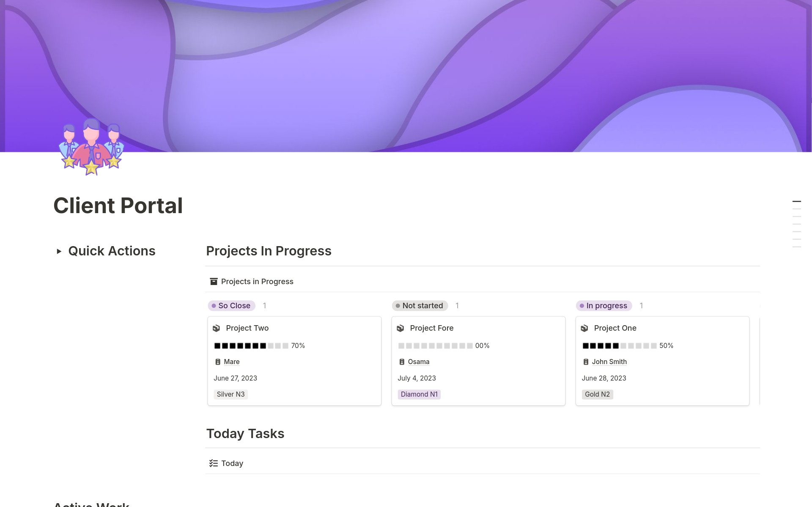Open the Osama client link
The height and width of the screenshot is (507, 812).
pyautogui.click(x=418, y=362)
